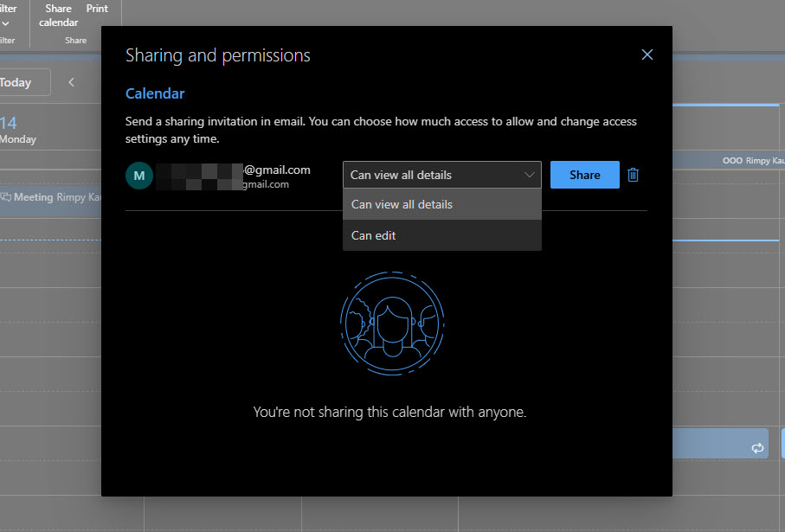
Task: Click the '@gmail.com' recipient email text
Action: click(277, 170)
